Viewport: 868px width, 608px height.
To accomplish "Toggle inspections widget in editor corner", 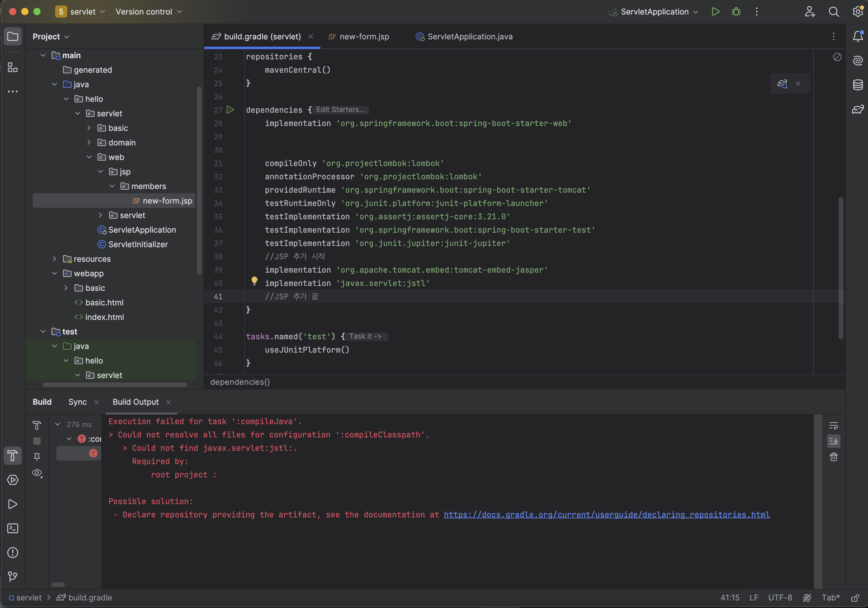I will (x=837, y=57).
